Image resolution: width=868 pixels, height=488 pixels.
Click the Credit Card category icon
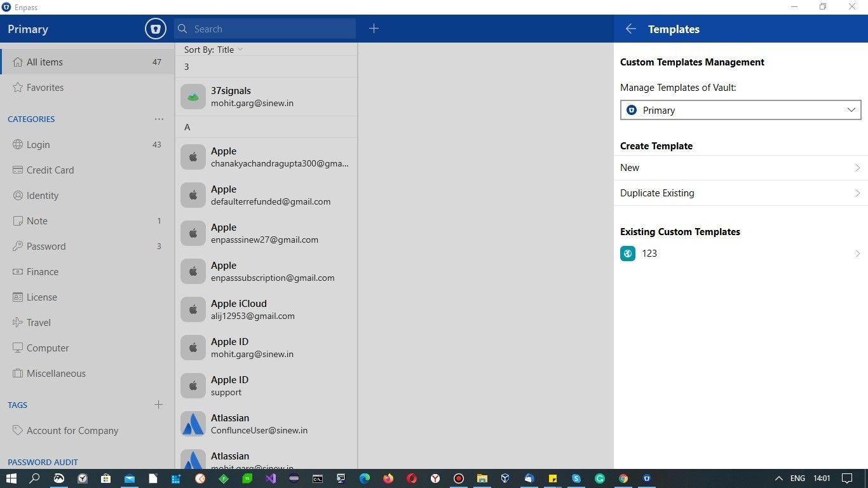(x=18, y=170)
